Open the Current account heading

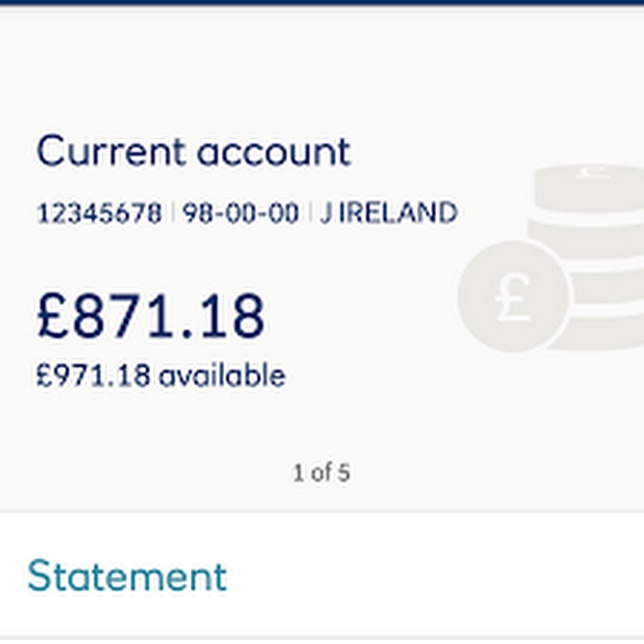[x=193, y=152]
